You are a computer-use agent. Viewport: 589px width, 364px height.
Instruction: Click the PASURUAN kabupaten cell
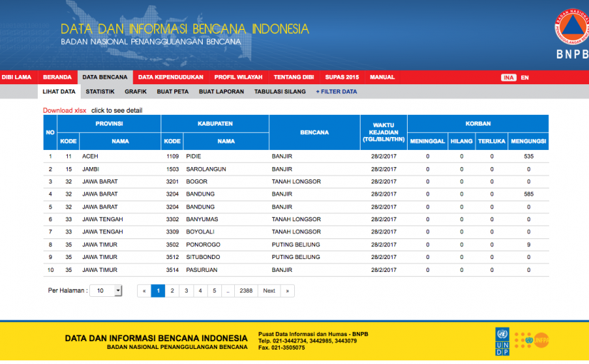201,270
